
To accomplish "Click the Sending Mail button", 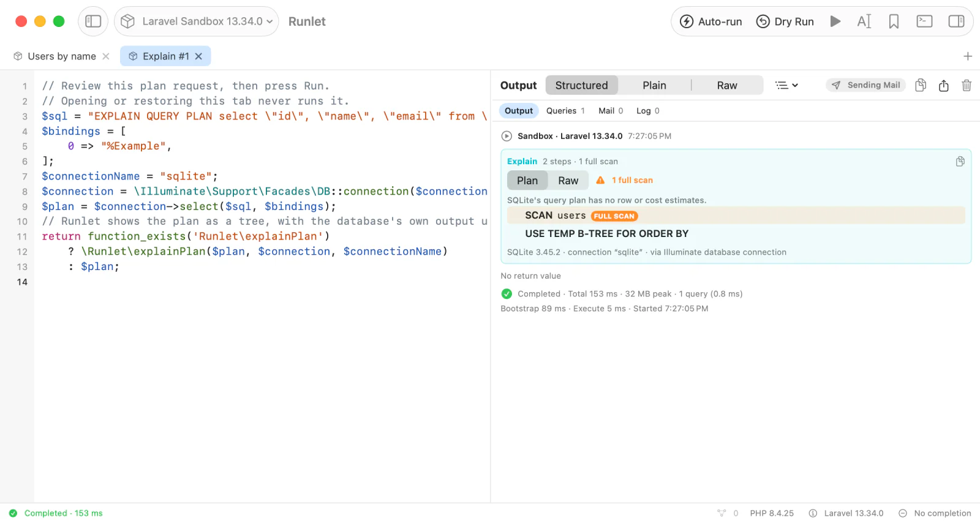I will (x=865, y=85).
